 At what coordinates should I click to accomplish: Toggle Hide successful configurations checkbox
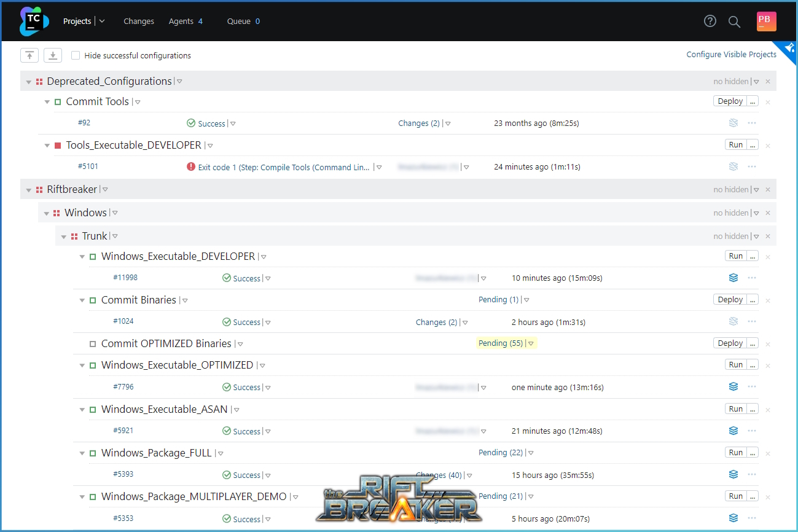[x=76, y=55]
